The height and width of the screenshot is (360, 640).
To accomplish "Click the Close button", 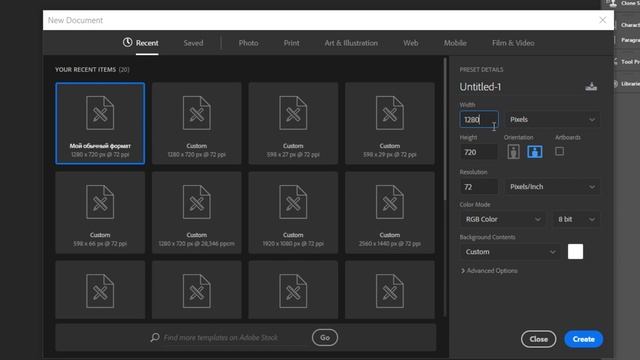I will point(538,339).
